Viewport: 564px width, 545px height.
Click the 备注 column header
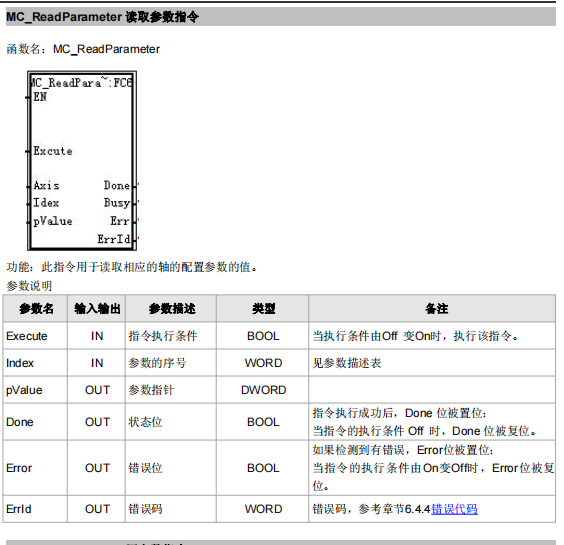click(x=432, y=308)
